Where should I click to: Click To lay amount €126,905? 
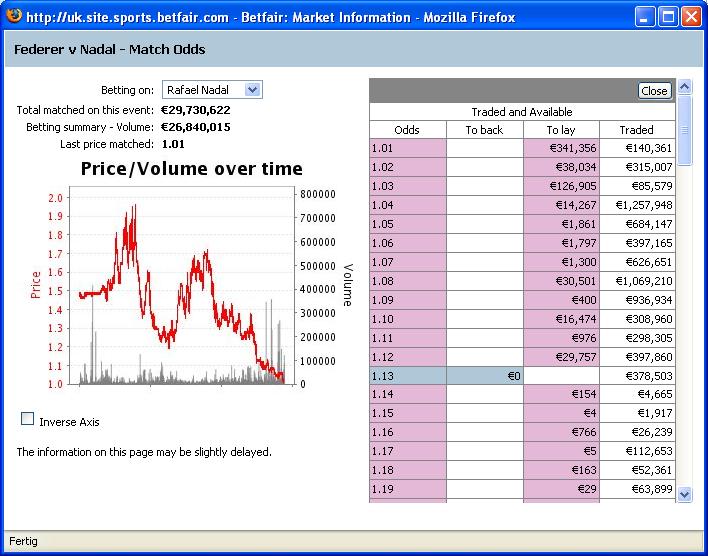pos(561,186)
